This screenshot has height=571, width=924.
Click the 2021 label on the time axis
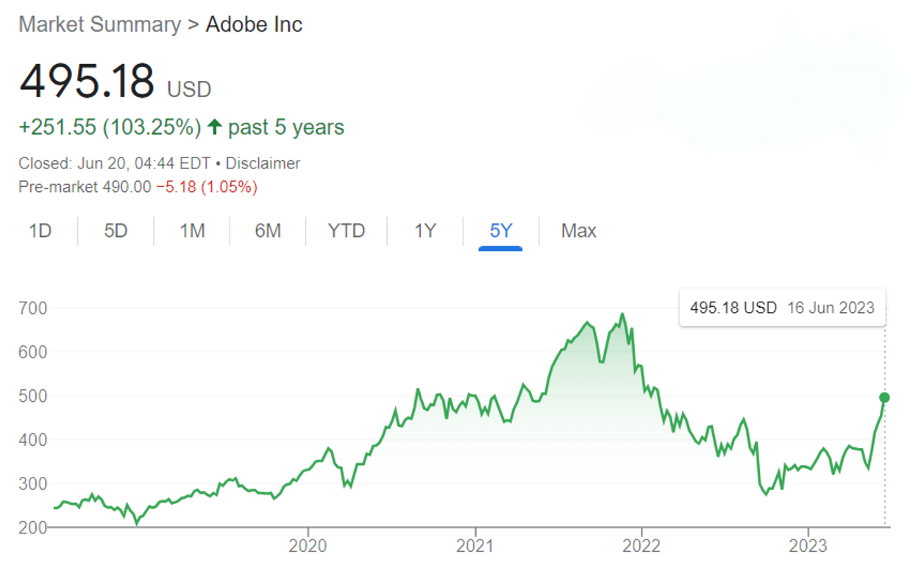click(x=475, y=546)
